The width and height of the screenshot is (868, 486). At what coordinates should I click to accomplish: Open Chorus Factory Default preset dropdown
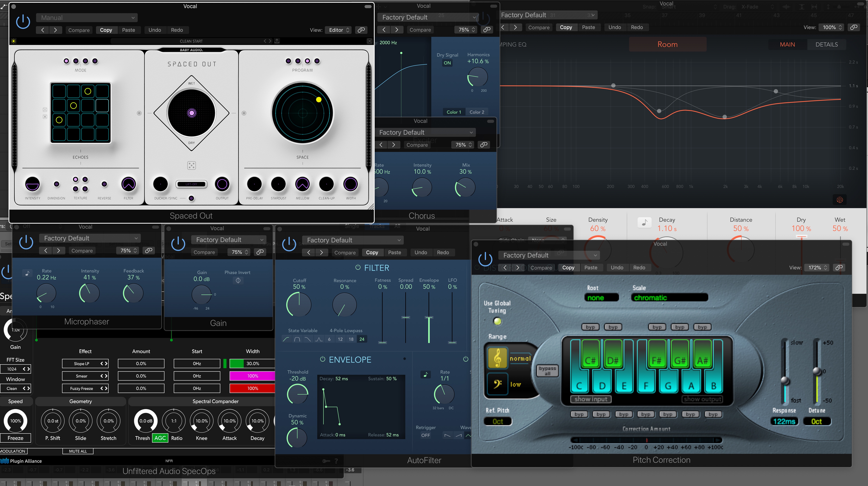click(426, 132)
